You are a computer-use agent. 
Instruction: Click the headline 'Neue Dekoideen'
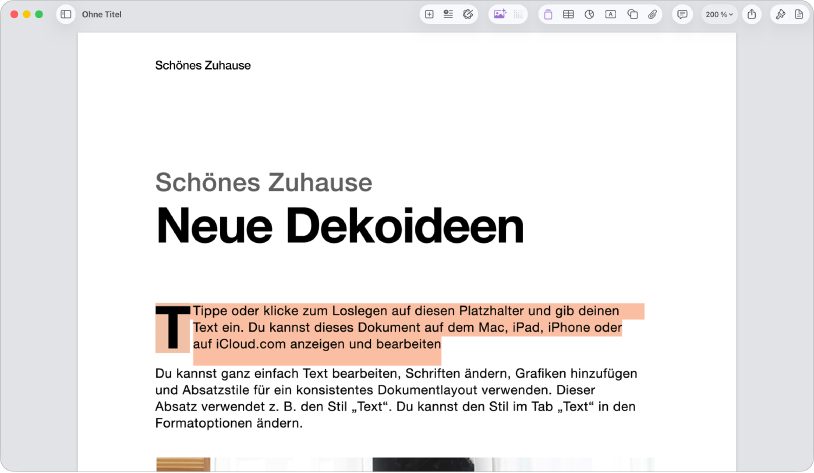coord(340,225)
